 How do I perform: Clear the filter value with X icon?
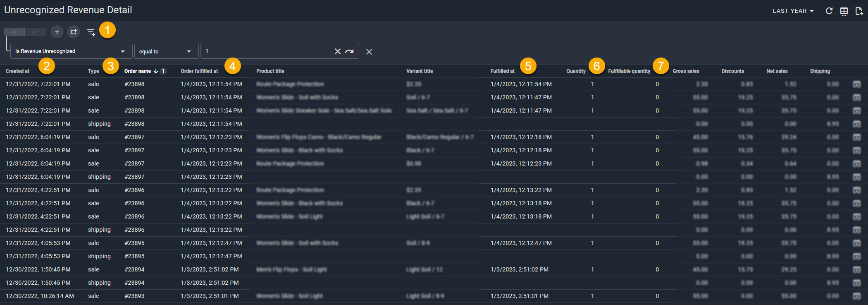click(x=338, y=51)
